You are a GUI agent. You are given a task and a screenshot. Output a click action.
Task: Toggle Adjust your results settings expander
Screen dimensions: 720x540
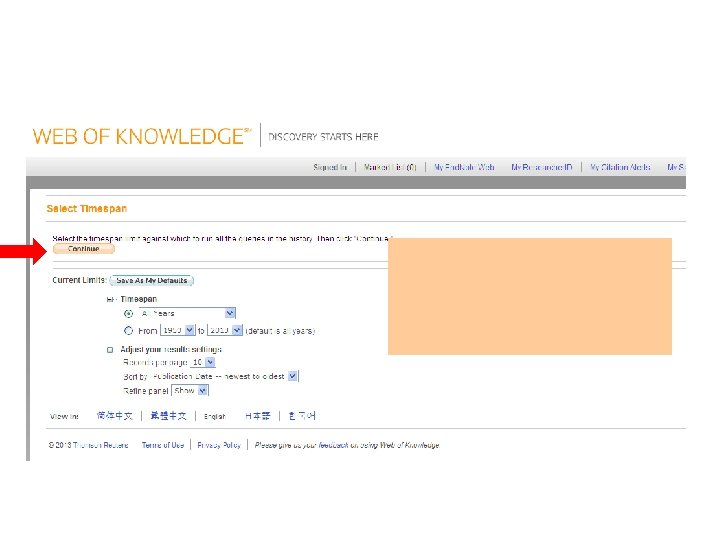click(110, 350)
